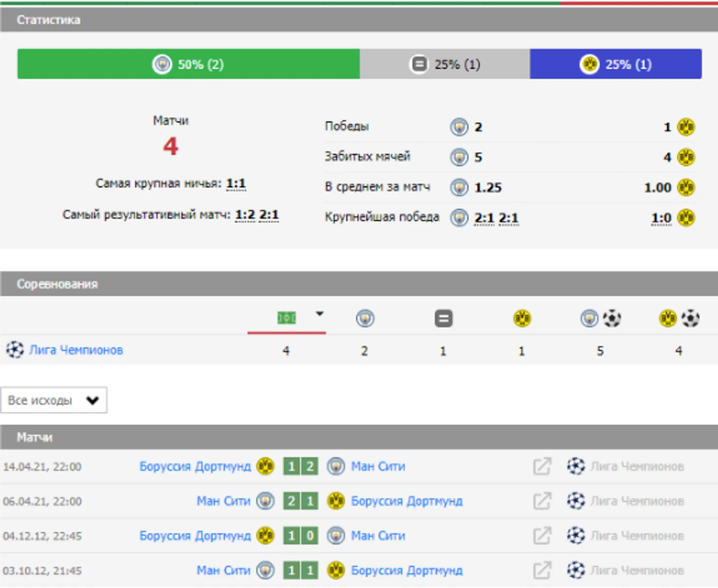
Task: Click the draw column icon in competitions table
Action: point(443,319)
